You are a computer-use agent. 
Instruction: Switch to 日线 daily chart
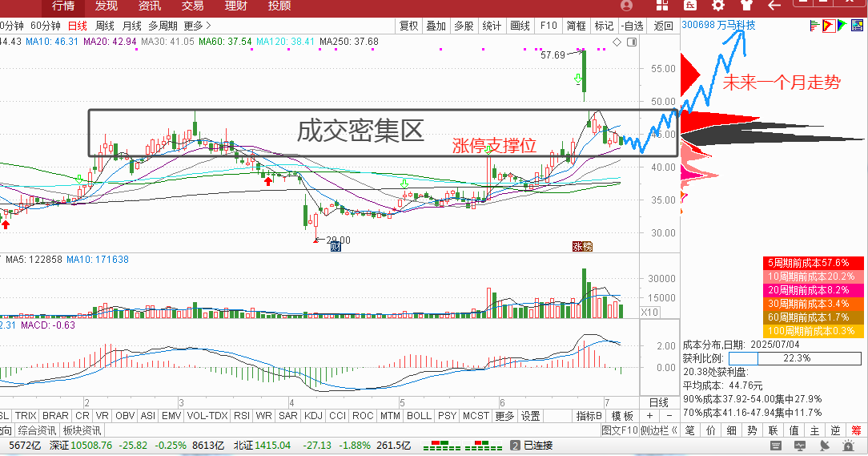click(78, 26)
